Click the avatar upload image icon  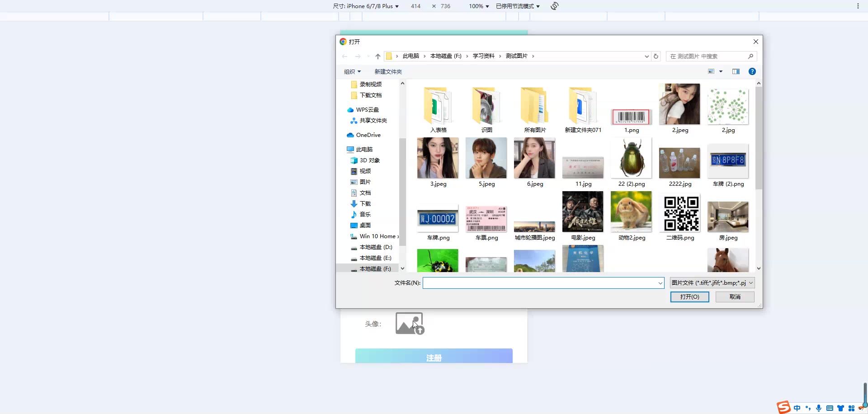click(x=410, y=324)
